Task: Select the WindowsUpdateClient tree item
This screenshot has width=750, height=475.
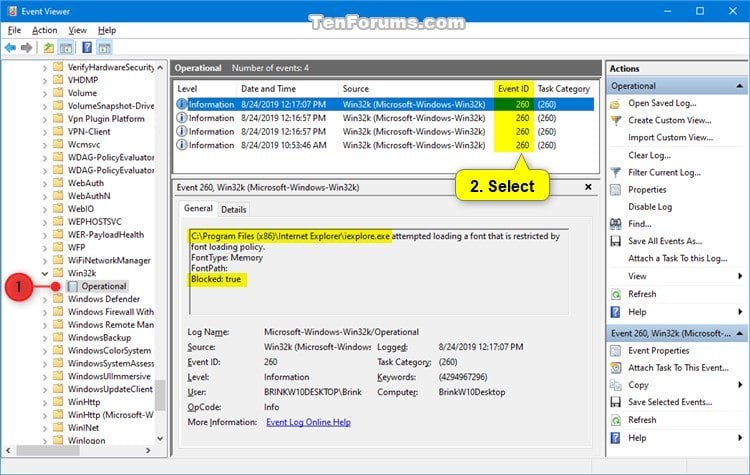Action: point(110,389)
